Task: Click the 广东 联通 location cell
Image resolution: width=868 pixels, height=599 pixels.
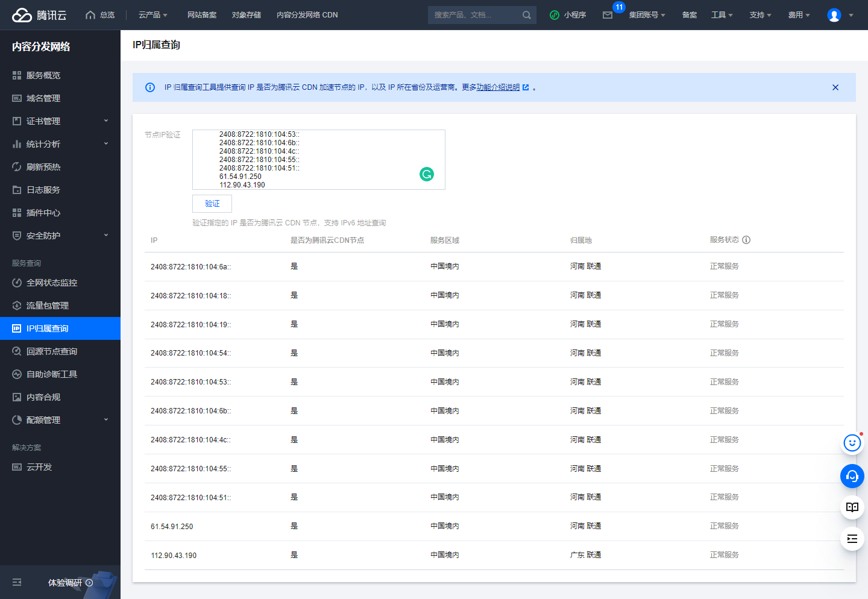Action: [x=585, y=555]
